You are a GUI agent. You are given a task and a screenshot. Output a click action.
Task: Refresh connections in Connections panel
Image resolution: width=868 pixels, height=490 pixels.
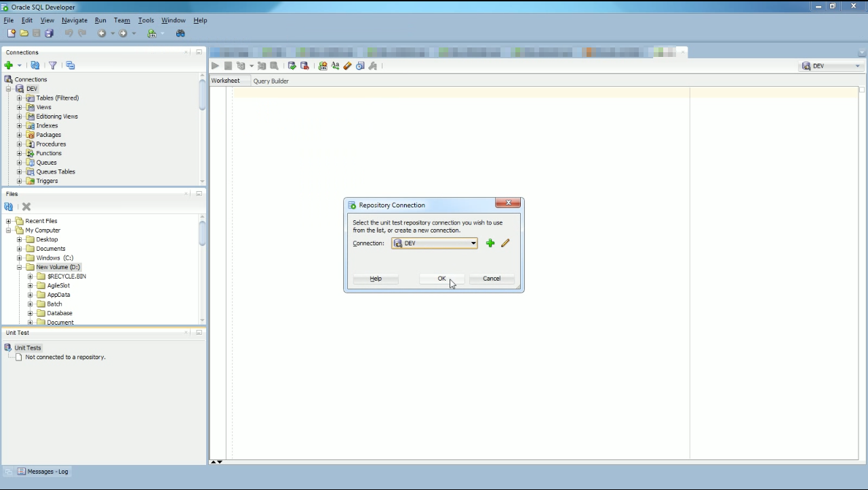[35, 65]
